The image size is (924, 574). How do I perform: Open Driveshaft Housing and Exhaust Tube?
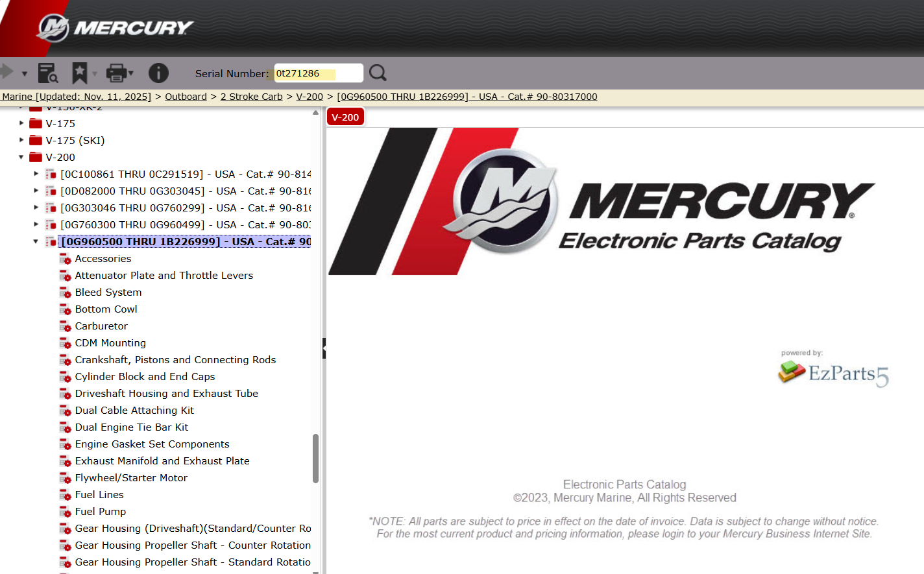[166, 393]
